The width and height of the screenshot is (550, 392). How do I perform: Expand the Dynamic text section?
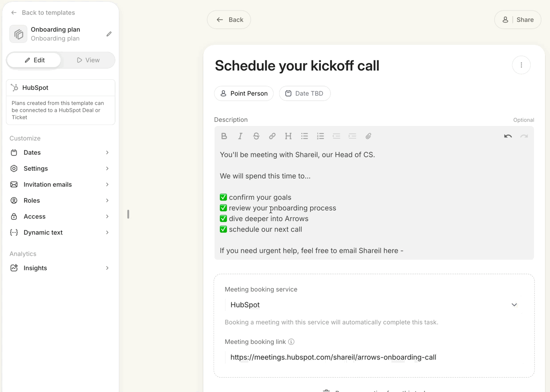(x=60, y=233)
